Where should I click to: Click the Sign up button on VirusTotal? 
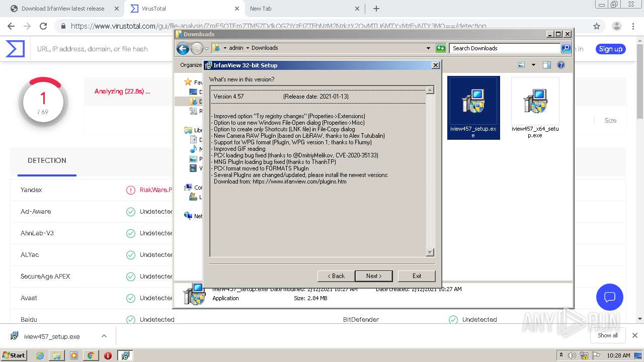(611, 49)
